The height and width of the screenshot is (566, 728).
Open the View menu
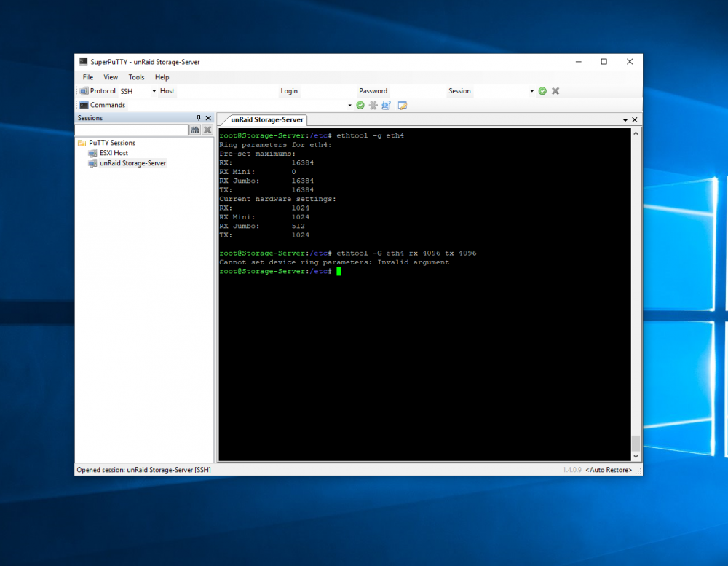pos(111,77)
